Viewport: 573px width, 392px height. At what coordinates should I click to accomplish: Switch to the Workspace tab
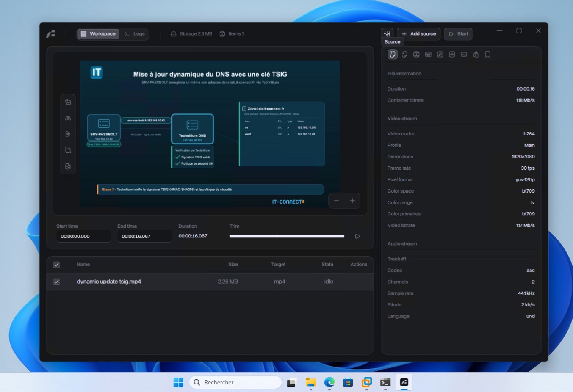[x=98, y=34]
